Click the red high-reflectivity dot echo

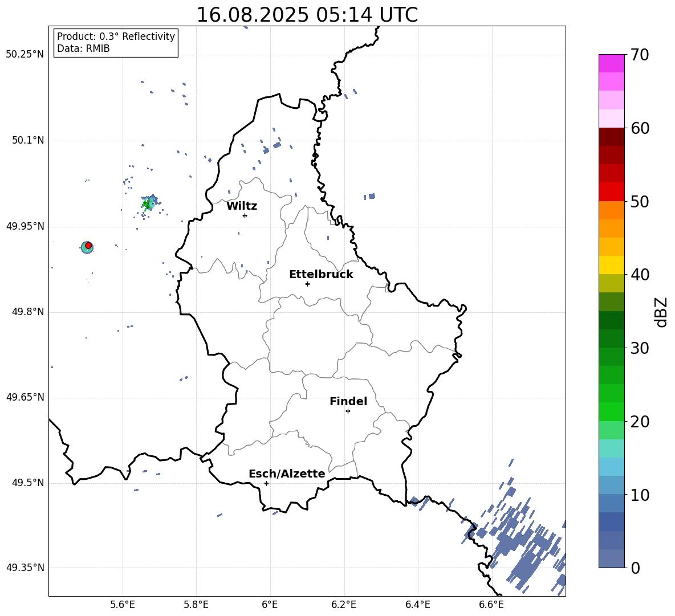[88, 245]
